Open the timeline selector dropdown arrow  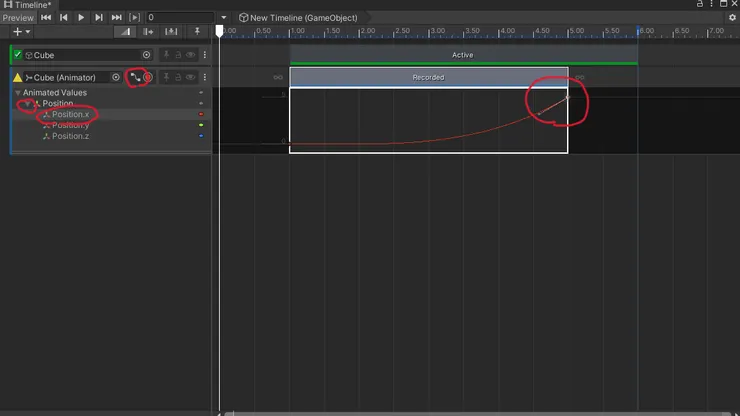coord(224,17)
